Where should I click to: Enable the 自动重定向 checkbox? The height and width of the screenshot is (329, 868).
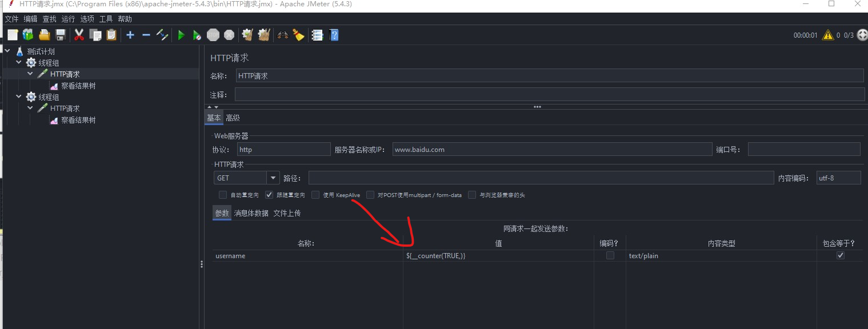point(223,195)
